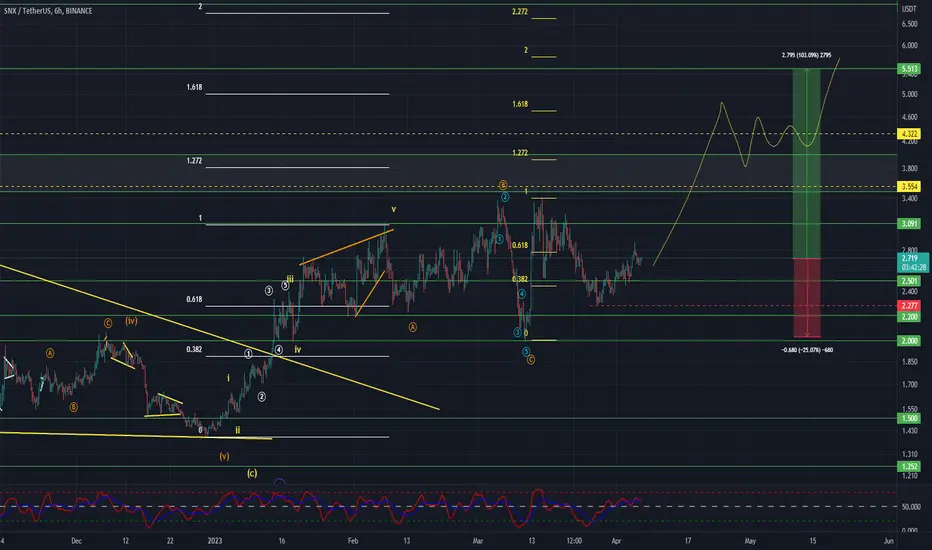Viewport: 932px width, 550px height.
Task: Select the red stop-loss zone of long position
Action: click(x=807, y=298)
